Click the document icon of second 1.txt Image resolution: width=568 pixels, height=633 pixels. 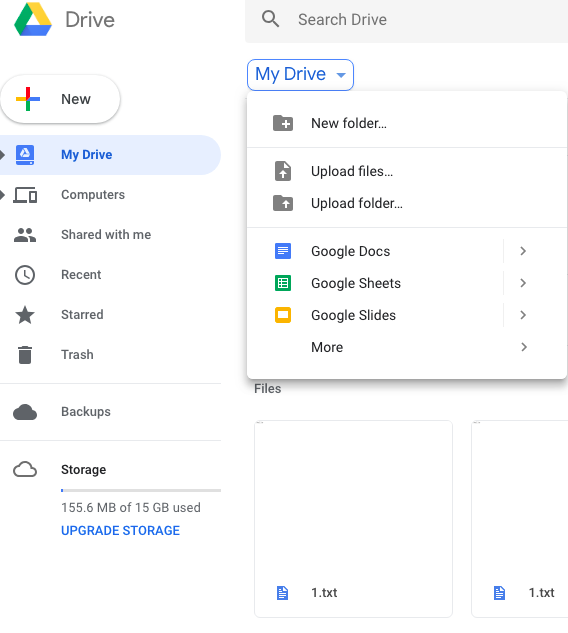(x=500, y=593)
